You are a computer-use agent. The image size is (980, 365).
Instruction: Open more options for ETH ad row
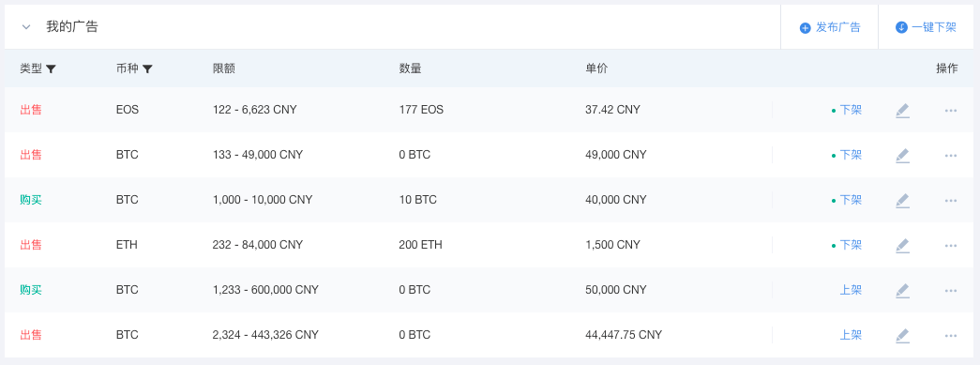tap(951, 246)
